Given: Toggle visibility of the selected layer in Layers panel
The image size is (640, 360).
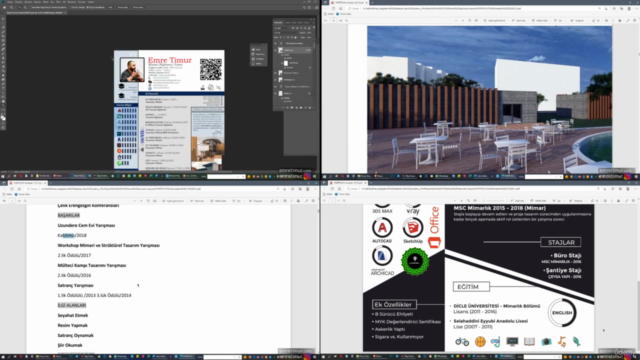Looking at the screenshot, I should pos(275,50).
